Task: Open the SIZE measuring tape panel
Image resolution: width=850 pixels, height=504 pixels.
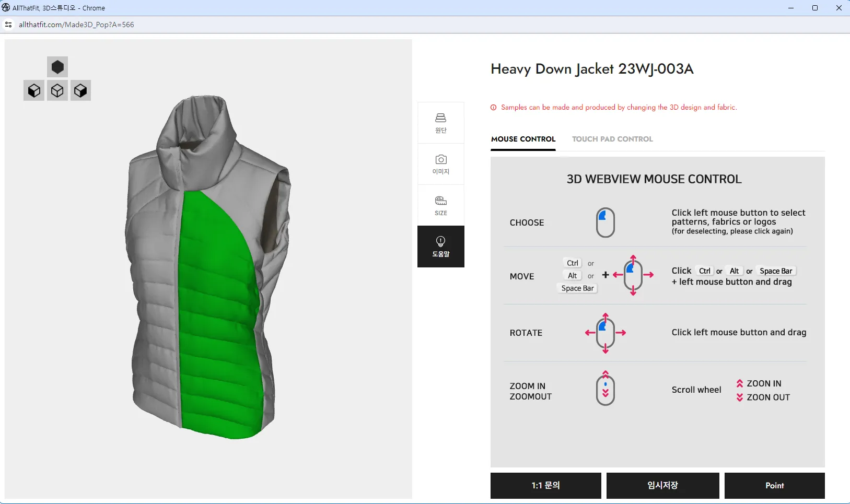Action: pos(441,205)
